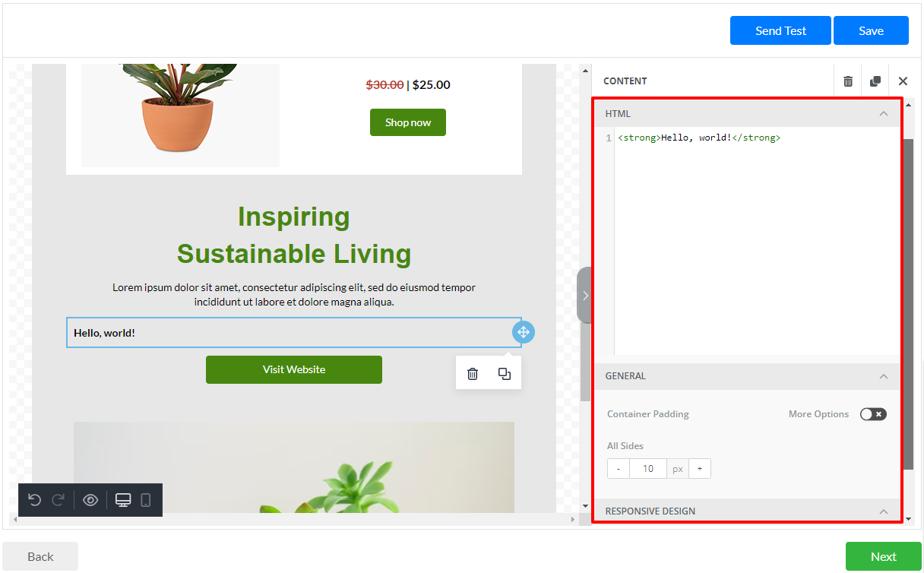Screen dimensions: 924x573
Task: Collapse the HTML section
Action: pyautogui.click(x=883, y=114)
